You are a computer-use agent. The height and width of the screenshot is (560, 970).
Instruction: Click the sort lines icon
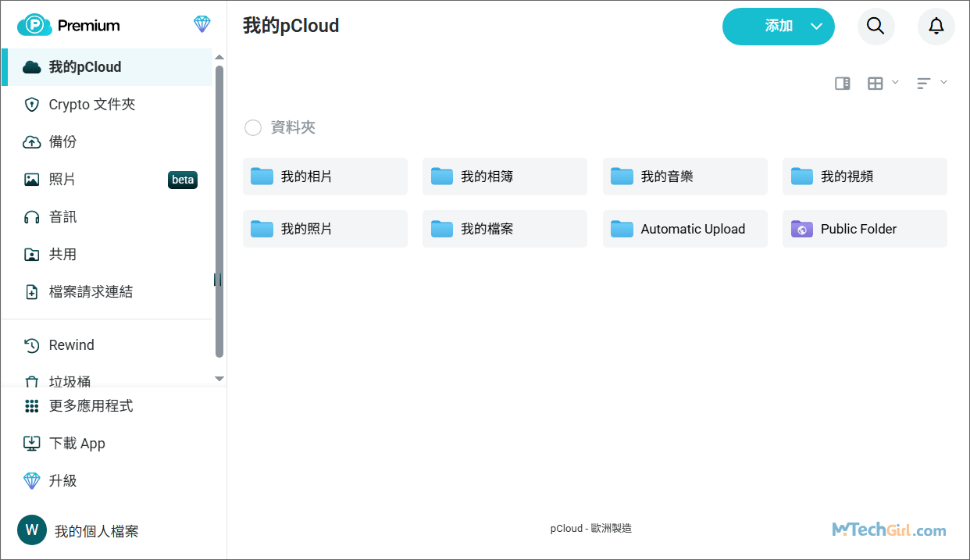click(x=924, y=83)
